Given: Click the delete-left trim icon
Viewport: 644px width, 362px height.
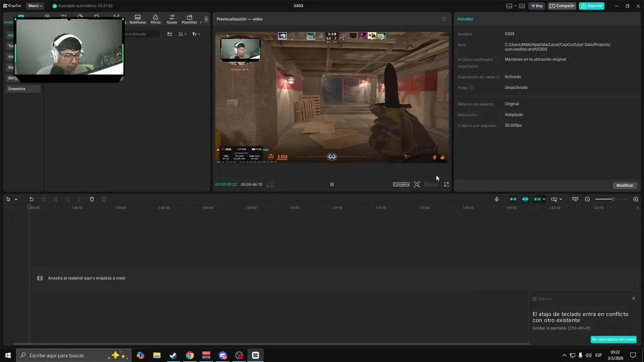Looking at the screenshot, I should (x=68, y=199).
